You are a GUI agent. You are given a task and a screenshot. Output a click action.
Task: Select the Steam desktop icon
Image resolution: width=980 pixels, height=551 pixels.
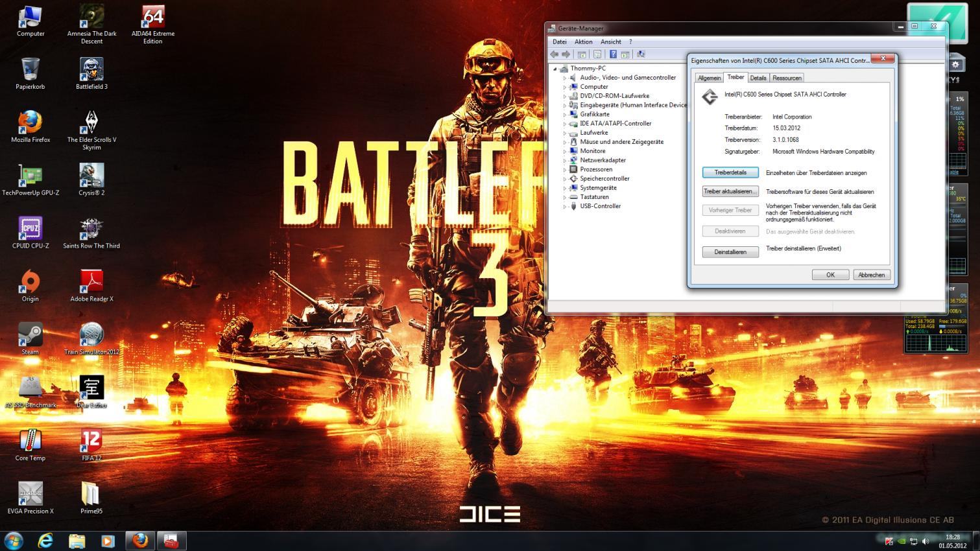(x=30, y=339)
